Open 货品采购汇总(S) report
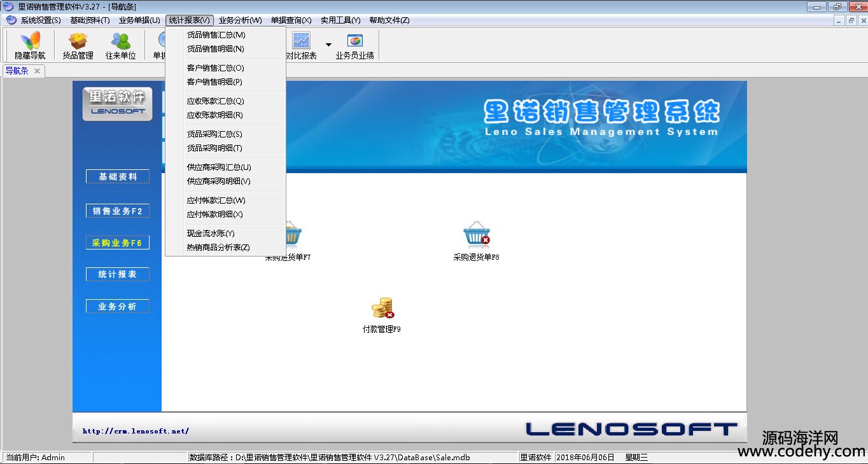 pyautogui.click(x=225, y=134)
